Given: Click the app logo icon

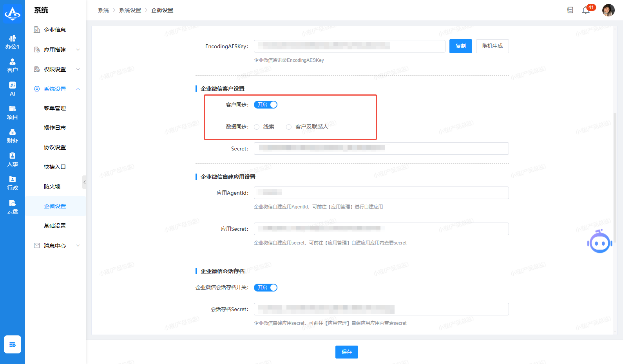Looking at the screenshot, I should click(13, 13).
